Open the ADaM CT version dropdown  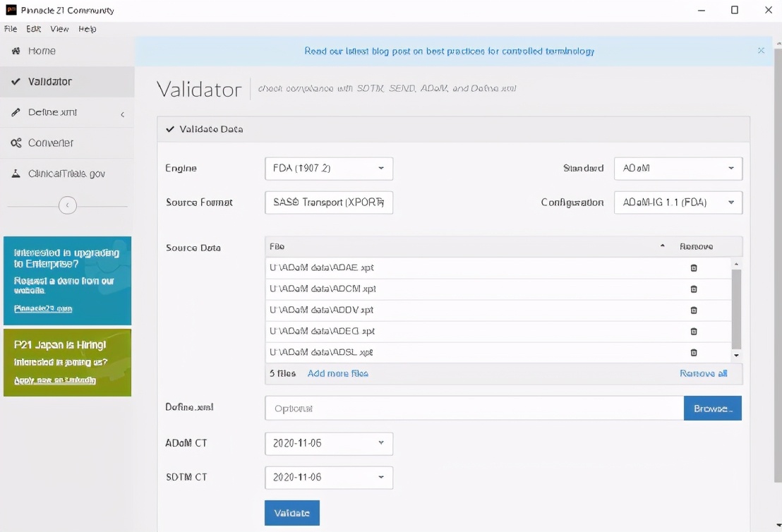pos(329,444)
